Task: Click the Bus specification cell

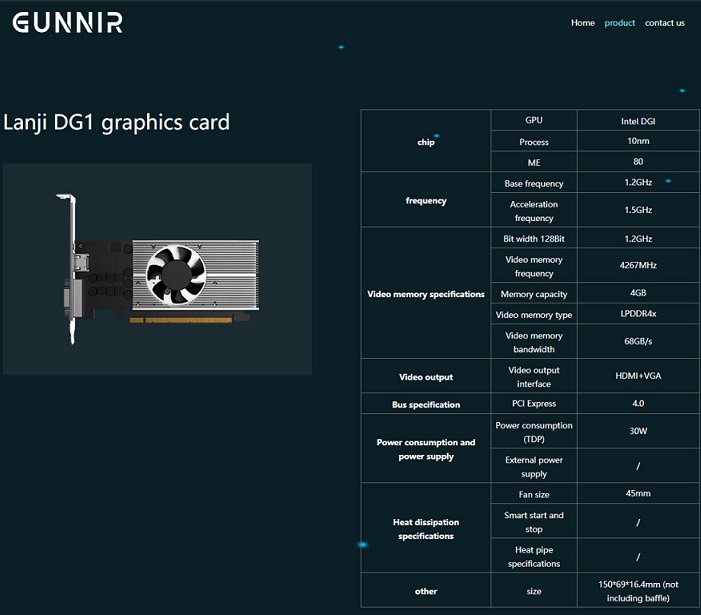Action: [x=426, y=404]
